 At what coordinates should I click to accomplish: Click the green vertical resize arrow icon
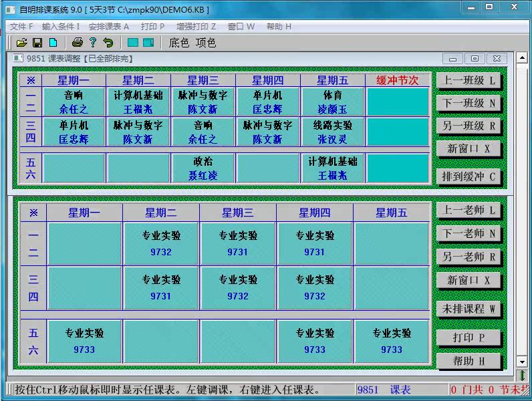point(522,376)
